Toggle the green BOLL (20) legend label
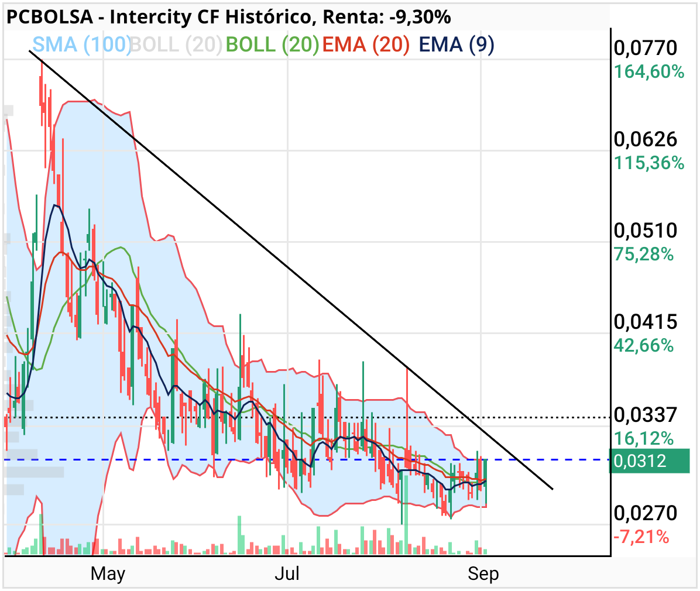The height and width of the screenshot is (591, 700). pyautogui.click(x=272, y=44)
